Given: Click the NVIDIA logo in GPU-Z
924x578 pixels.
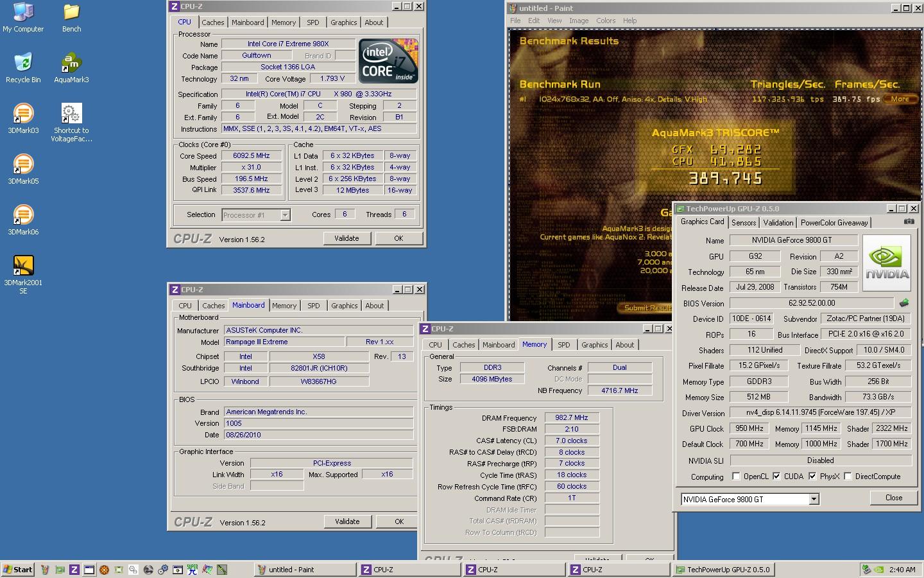Looking at the screenshot, I should click(x=887, y=263).
